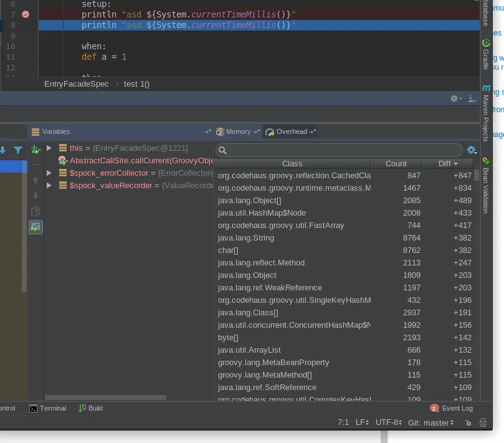This screenshot has width=504, height=443.
Task: Hide the debug tool window
Action: pos(472,98)
